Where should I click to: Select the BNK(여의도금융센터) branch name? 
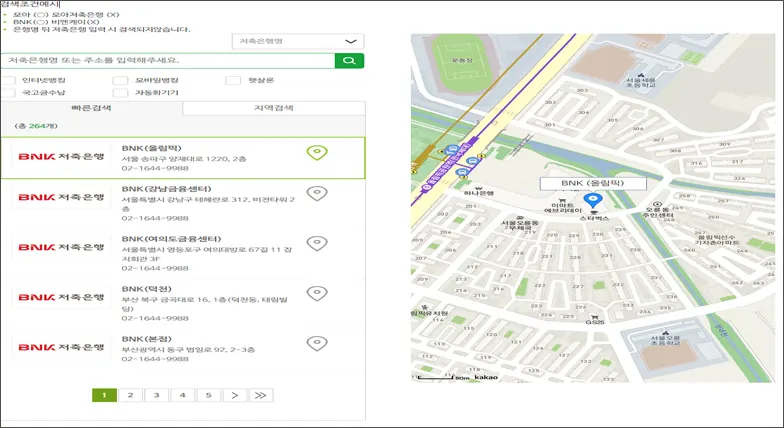click(172, 239)
